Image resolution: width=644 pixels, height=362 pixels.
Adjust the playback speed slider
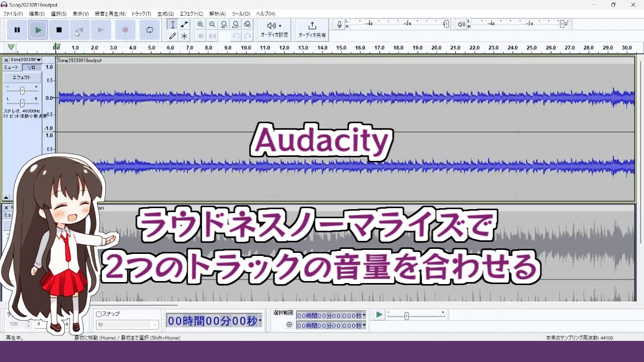[x=407, y=316]
